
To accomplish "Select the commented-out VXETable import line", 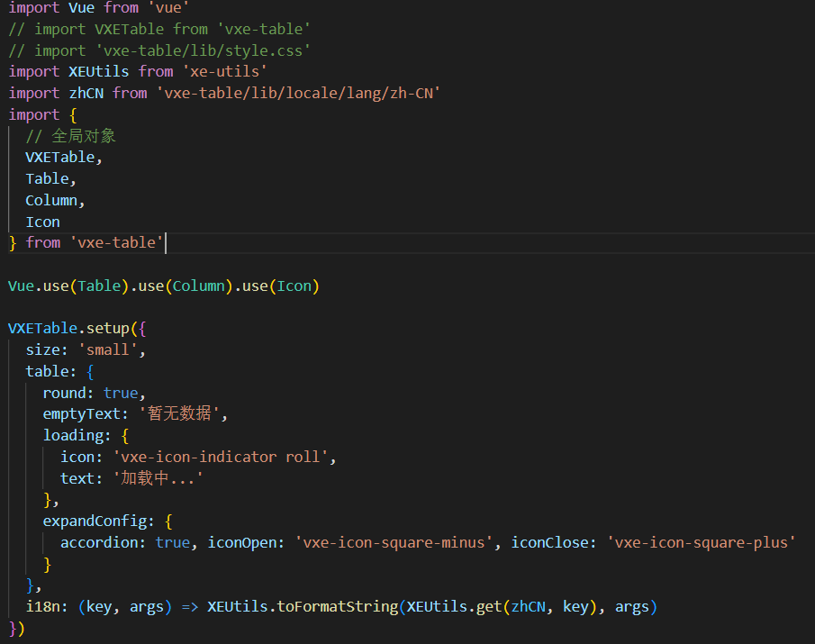I will (153, 28).
